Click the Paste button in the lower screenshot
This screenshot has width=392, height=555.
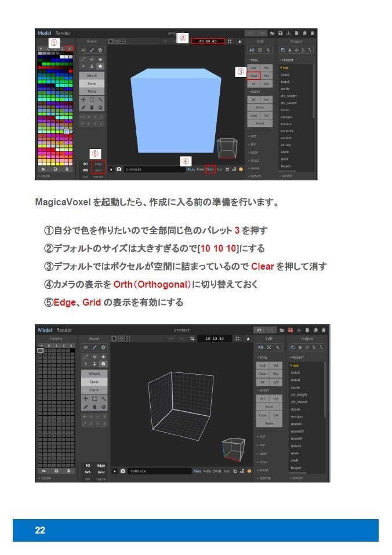269,423
